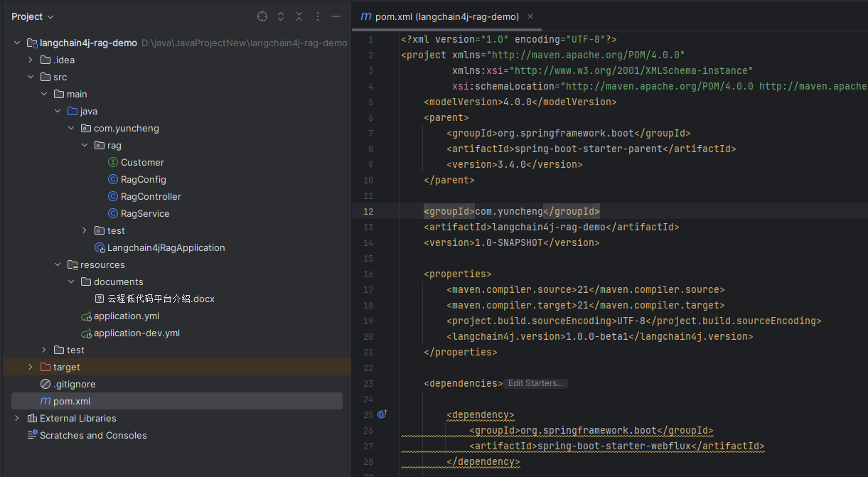Expand the test package under com.yuncheng
The width and height of the screenshot is (868, 477).
85,230
